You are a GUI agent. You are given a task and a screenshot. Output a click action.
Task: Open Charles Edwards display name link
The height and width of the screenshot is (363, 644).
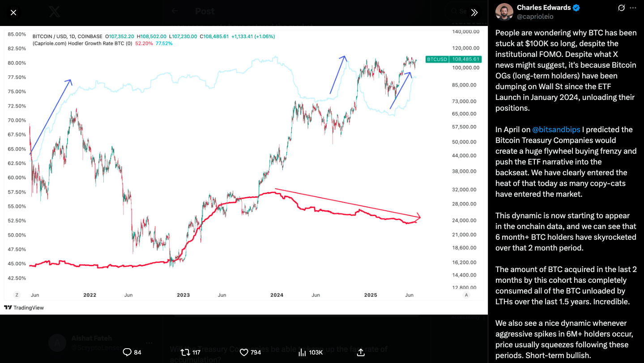coord(544,8)
